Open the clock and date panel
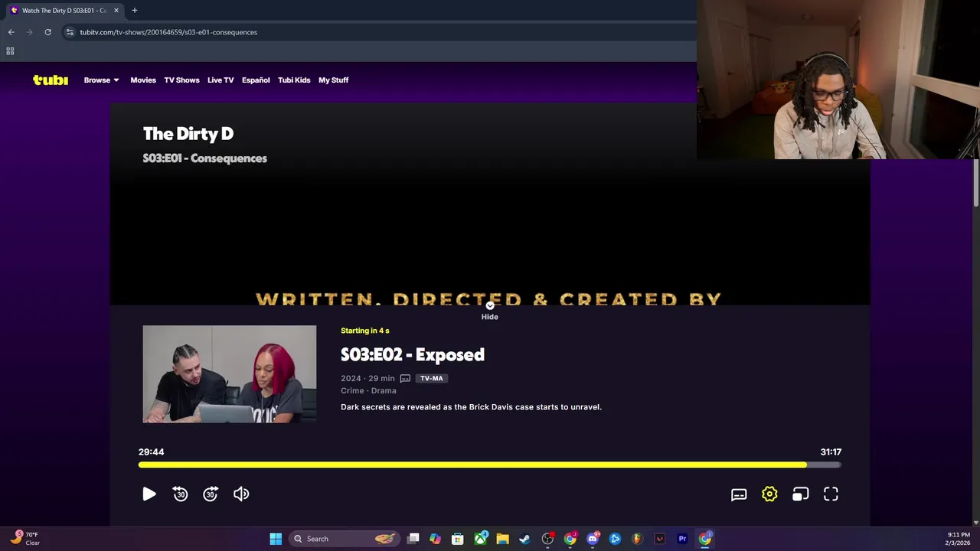980x551 pixels. tap(959, 539)
